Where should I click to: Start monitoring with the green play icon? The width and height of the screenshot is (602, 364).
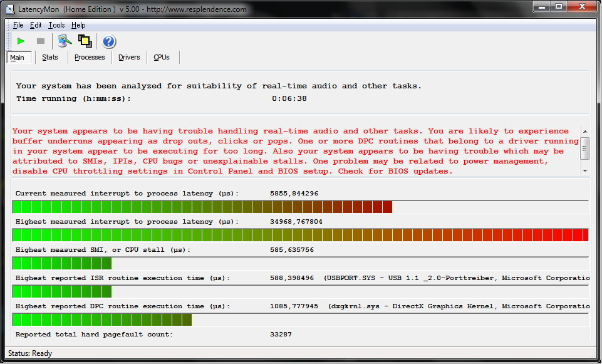pos(21,41)
